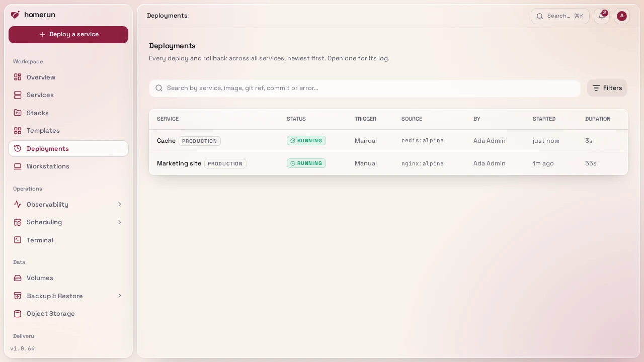This screenshot has width=644, height=362.
Task: Click the TRIGGER column header
Action: [x=365, y=119]
